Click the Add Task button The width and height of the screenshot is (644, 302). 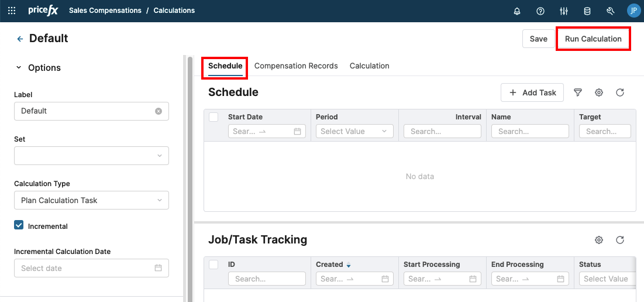(x=532, y=92)
